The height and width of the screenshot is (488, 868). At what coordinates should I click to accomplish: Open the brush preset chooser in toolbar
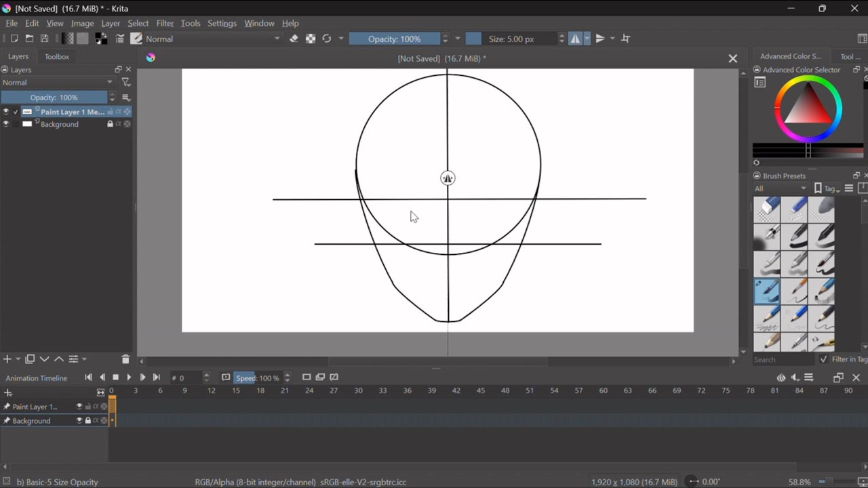tap(136, 39)
